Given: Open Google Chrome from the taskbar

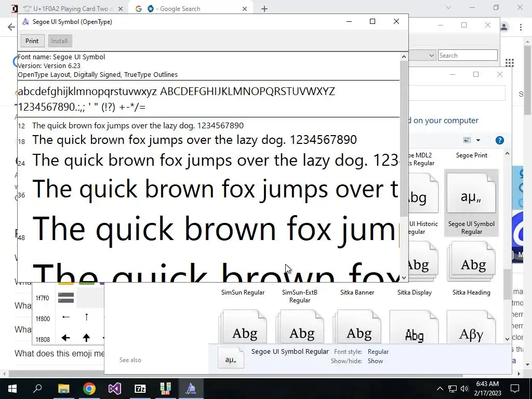Looking at the screenshot, I should (89, 389).
